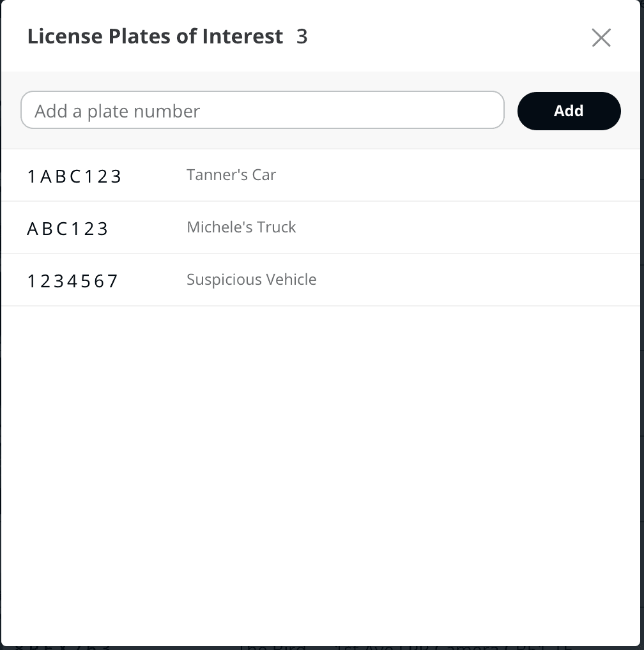Click the Tanner's Car label
Screen dimensions: 644x650
(x=231, y=175)
